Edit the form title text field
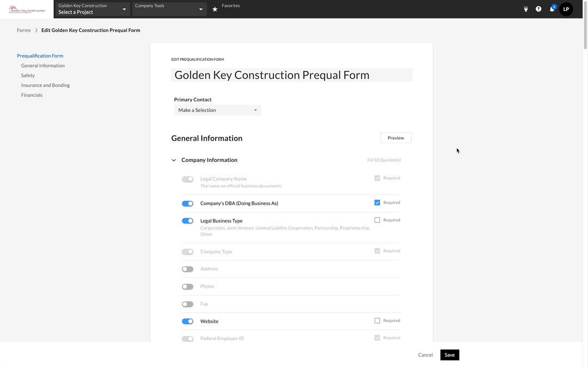Image resolution: width=588 pixels, height=368 pixels. pos(292,75)
